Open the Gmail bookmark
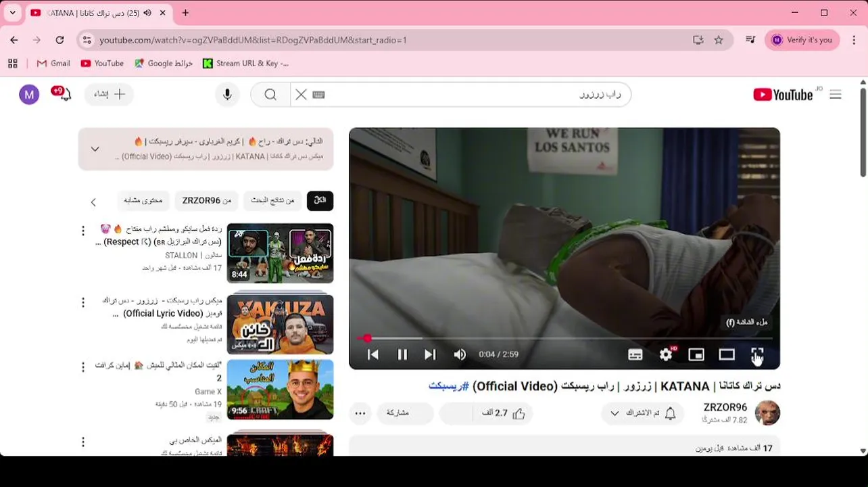The image size is (868, 487). [x=53, y=64]
